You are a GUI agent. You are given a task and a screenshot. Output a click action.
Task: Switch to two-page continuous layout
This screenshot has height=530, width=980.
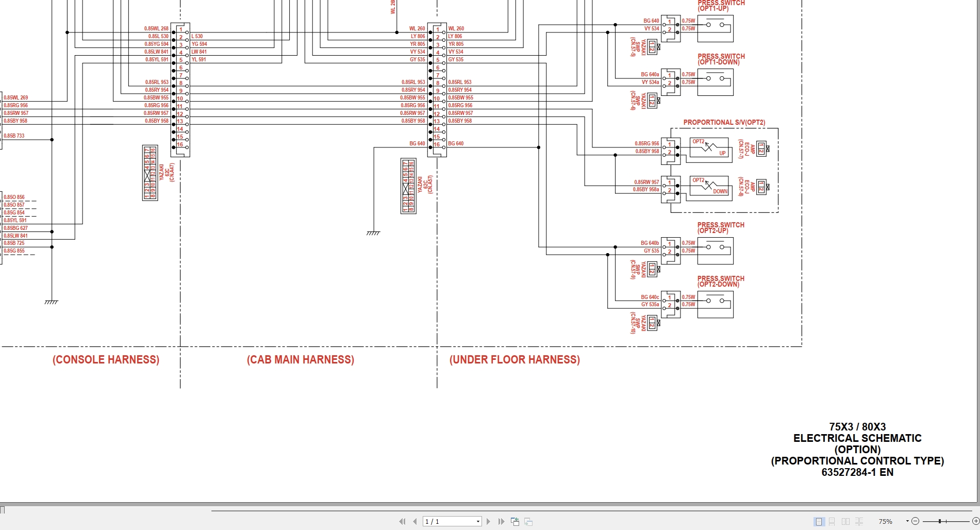pyautogui.click(x=859, y=521)
